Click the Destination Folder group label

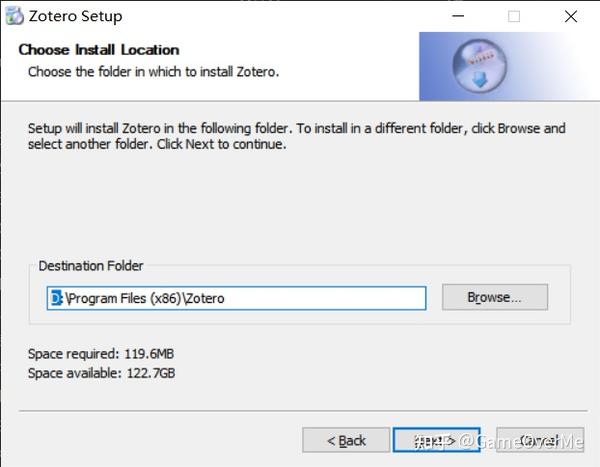tap(91, 266)
